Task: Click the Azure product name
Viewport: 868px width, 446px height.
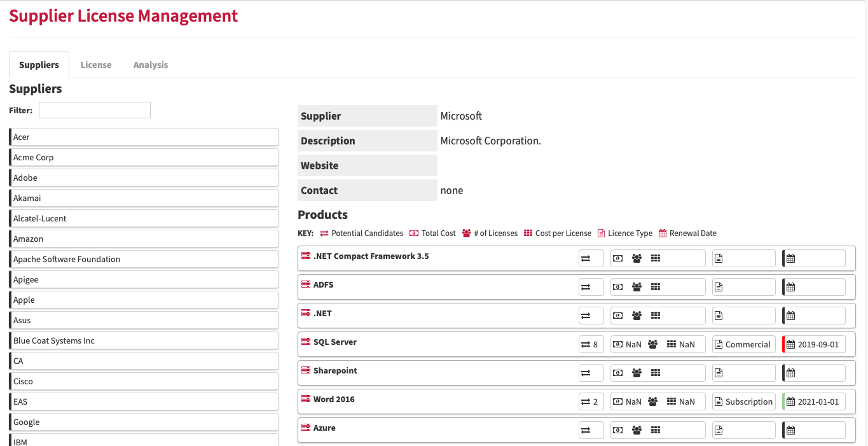Action: (324, 428)
